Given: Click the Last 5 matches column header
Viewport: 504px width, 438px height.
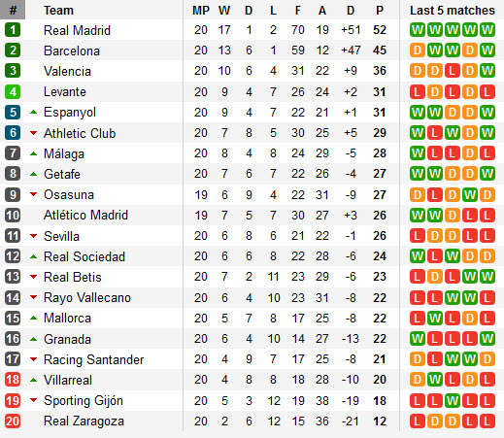Looking at the screenshot, I should click(x=453, y=11).
